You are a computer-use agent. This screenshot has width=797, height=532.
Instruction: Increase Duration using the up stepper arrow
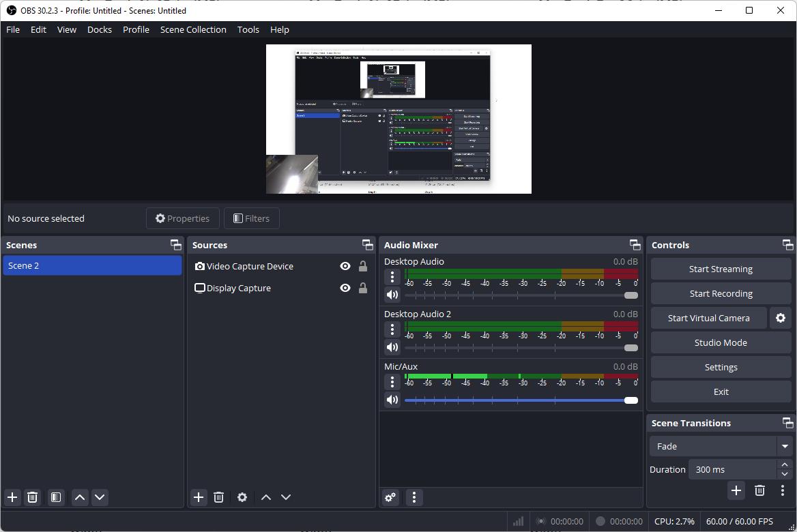click(785, 464)
